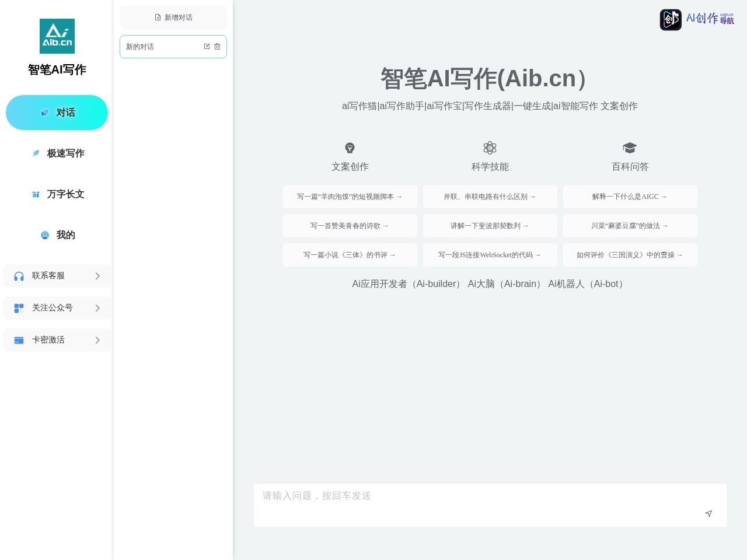
Task: Click the feather icon in 极速写作
Action: point(36,153)
